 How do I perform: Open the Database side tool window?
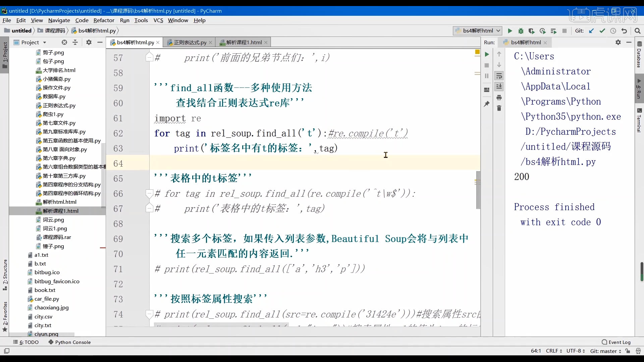pyautogui.click(x=639, y=55)
